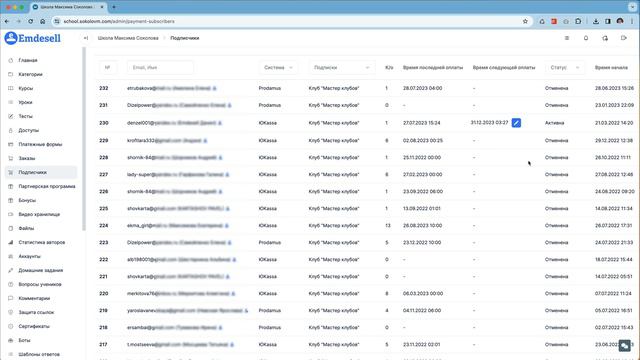Go to Уроки in the sidebar
The height and width of the screenshot is (360, 640).
(x=25, y=102)
